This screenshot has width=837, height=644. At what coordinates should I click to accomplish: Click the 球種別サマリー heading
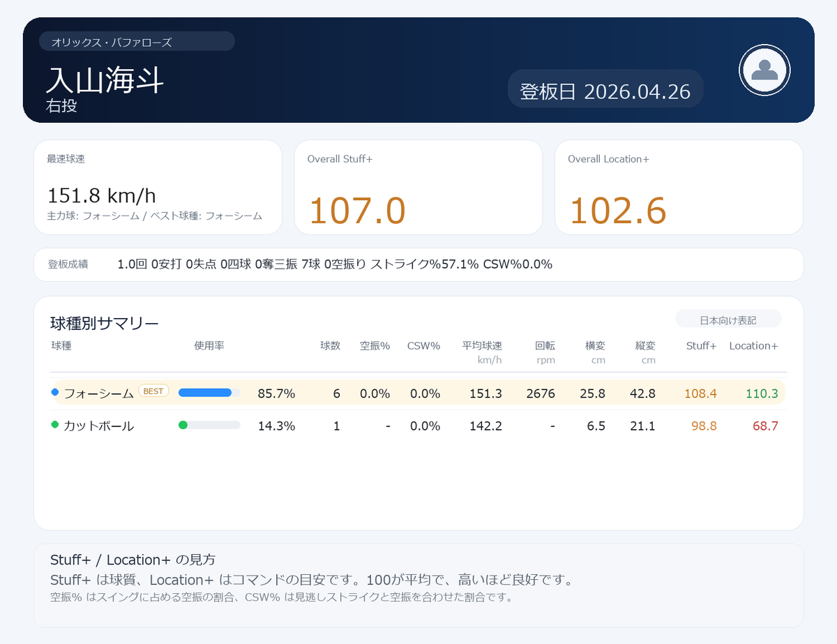pos(105,323)
